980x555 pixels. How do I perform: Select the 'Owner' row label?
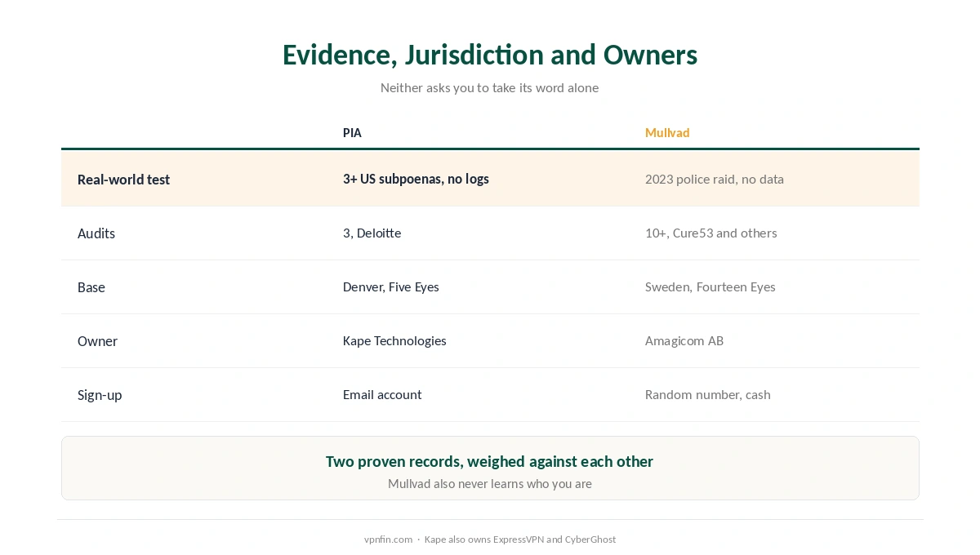click(x=97, y=341)
